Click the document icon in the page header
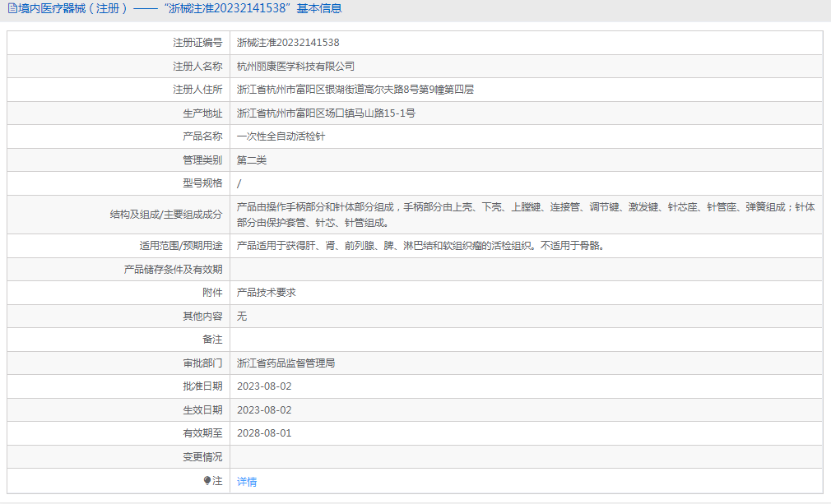This screenshot has width=831, height=504. (12, 8)
